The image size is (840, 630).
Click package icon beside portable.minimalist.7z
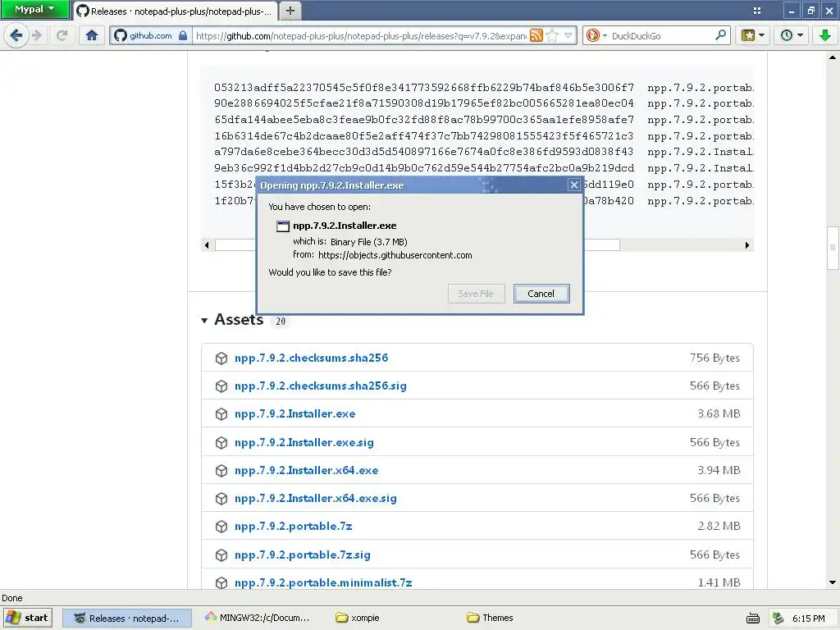[221, 583]
